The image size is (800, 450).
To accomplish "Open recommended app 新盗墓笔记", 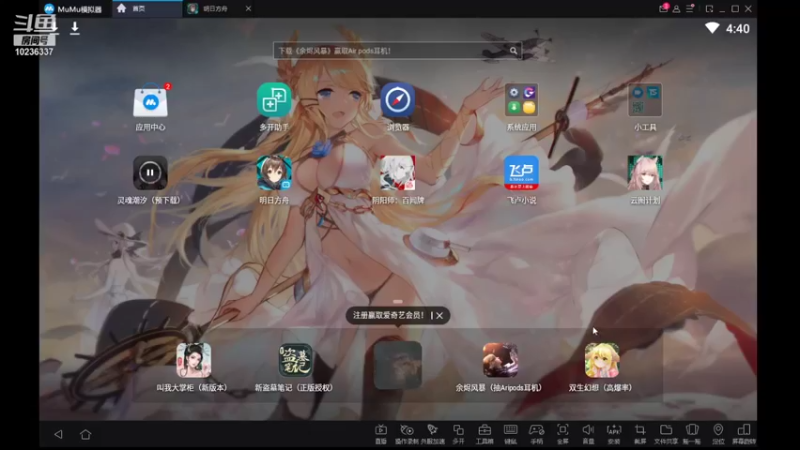I will click(x=295, y=360).
